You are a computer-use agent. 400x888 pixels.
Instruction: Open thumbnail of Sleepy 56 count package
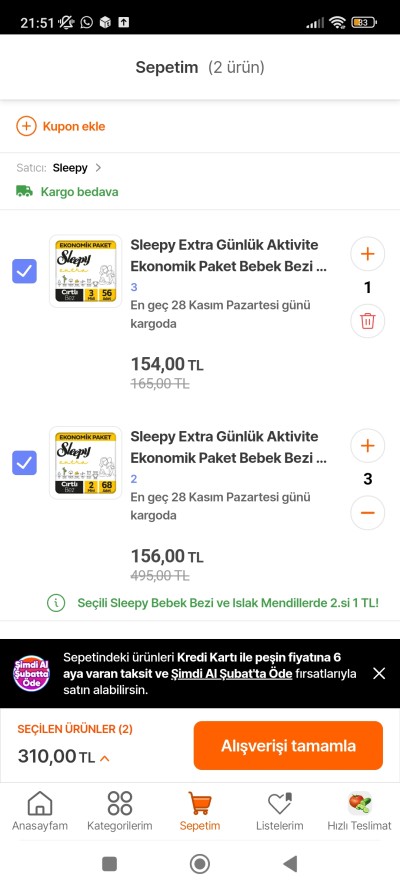(86, 271)
